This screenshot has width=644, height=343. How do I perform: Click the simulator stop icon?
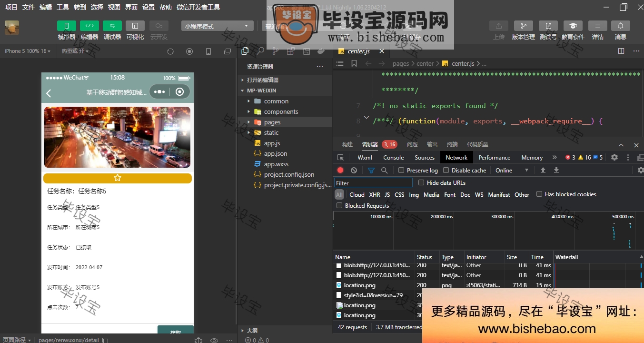(189, 51)
